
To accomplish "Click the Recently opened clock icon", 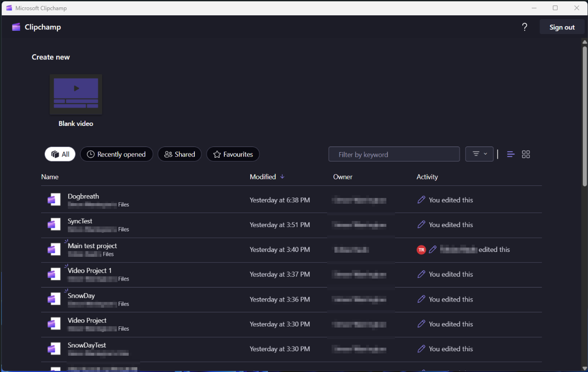I will [91, 154].
